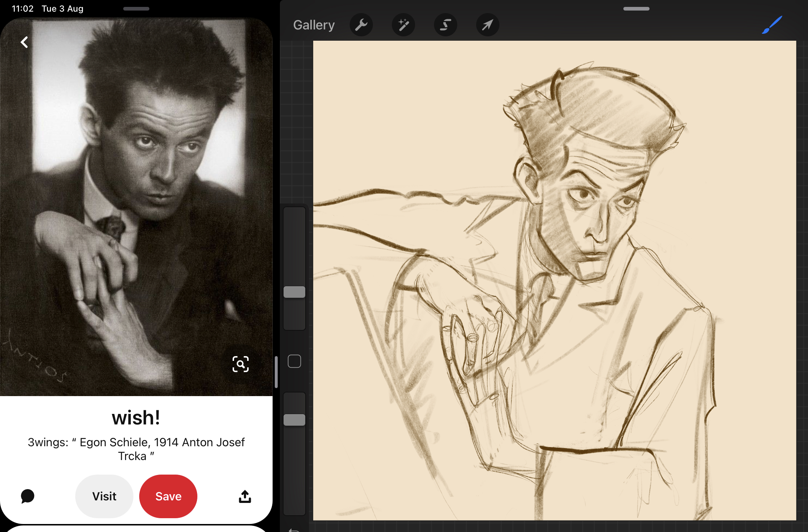Click the brush size slider handle

tap(294, 292)
